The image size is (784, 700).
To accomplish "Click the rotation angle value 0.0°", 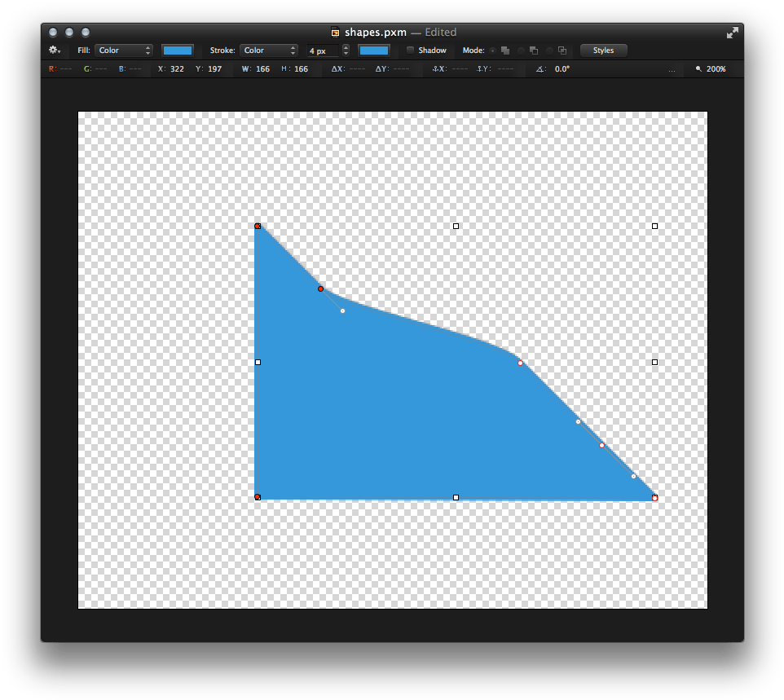I will 562,69.
